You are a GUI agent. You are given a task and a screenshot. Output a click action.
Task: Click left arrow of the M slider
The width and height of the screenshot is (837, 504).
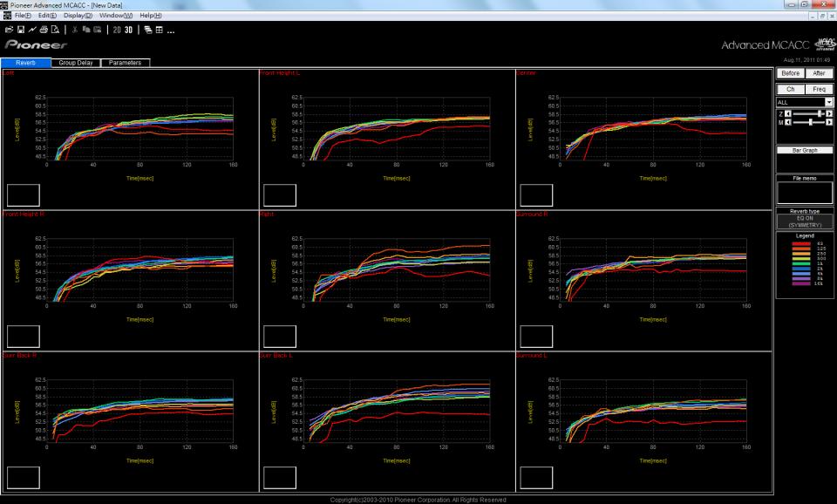[788, 122]
